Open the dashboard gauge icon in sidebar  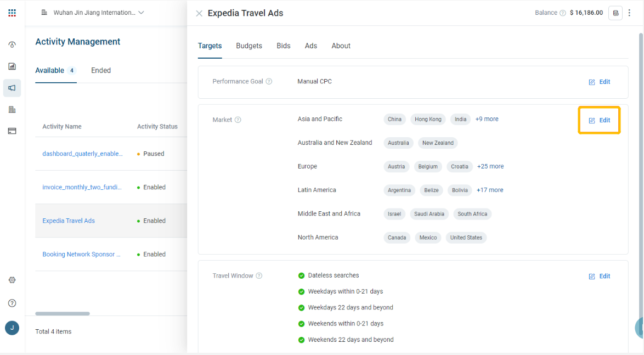pyautogui.click(x=12, y=44)
